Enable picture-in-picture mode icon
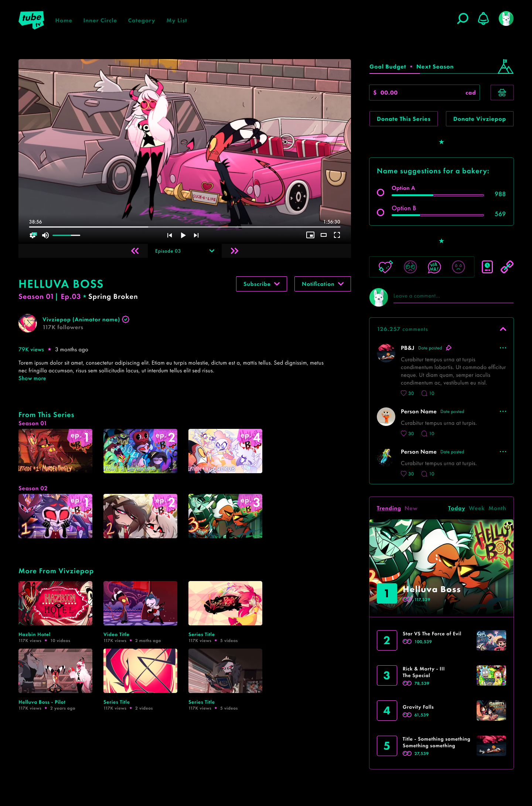Image resolution: width=532 pixels, height=806 pixels. pos(310,235)
